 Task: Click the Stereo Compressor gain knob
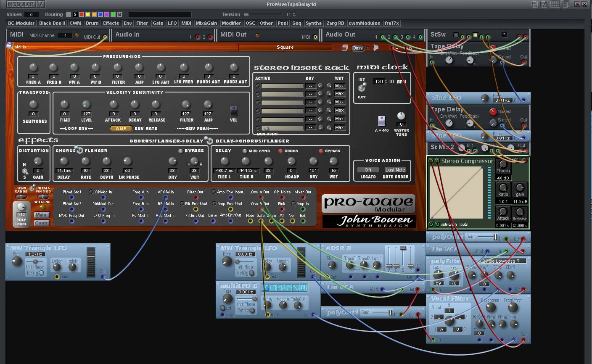[x=520, y=187]
